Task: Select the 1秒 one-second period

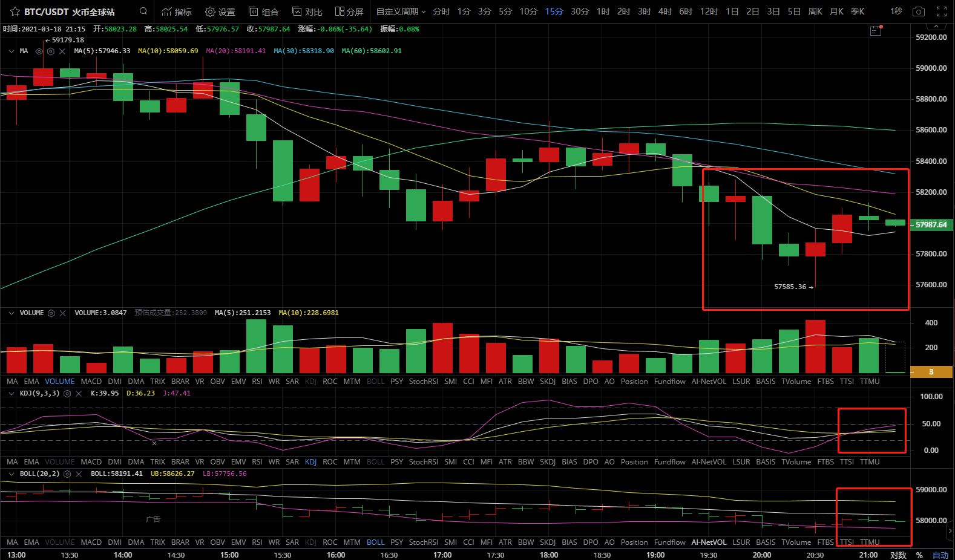Action: (896, 11)
